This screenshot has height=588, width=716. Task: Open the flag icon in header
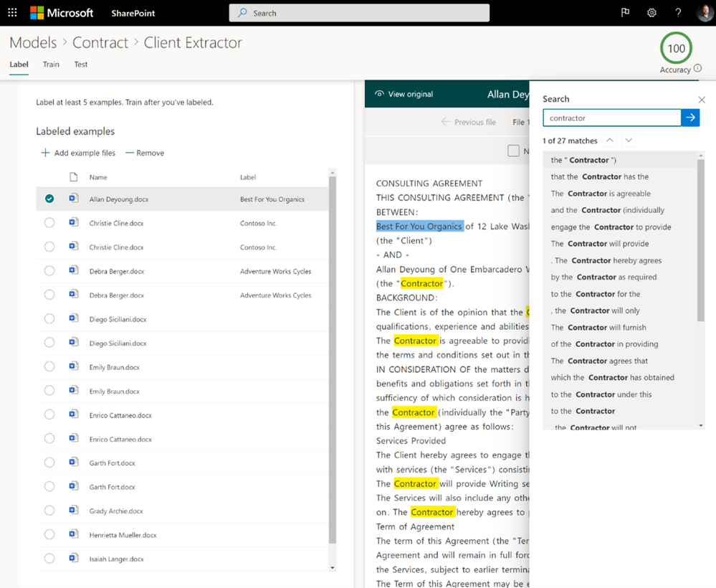pyautogui.click(x=625, y=13)
